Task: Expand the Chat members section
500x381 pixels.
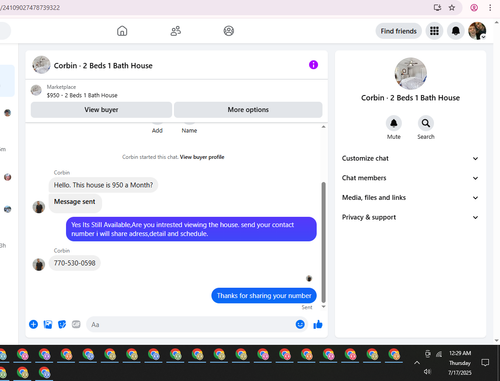Action: [410, 178]
